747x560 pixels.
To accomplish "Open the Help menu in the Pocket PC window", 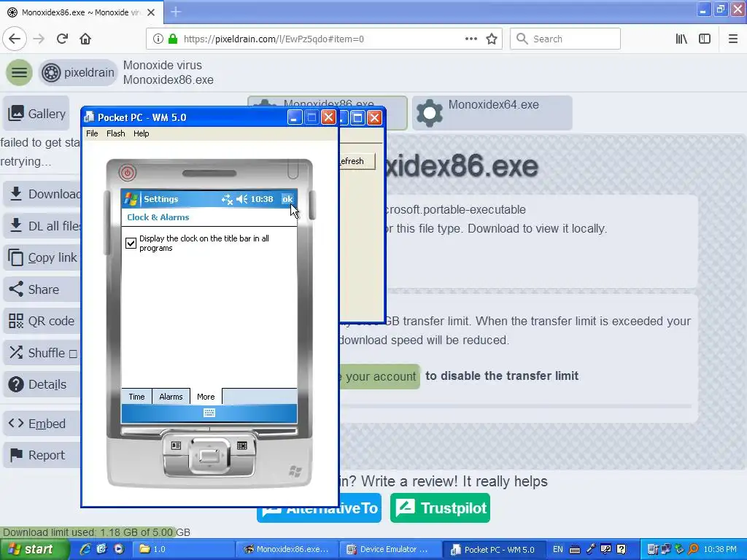I will [x=141, y=133].
